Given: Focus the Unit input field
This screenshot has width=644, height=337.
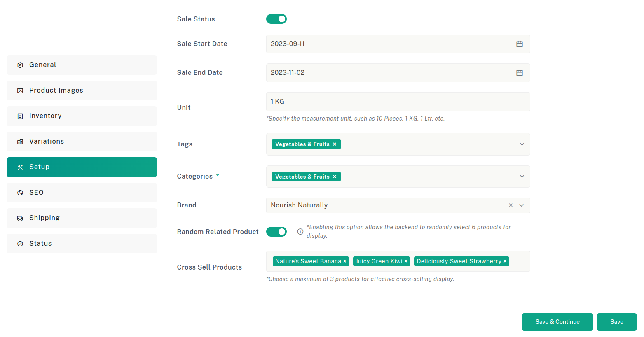Looking at the screenshot, I should point(398,102).
